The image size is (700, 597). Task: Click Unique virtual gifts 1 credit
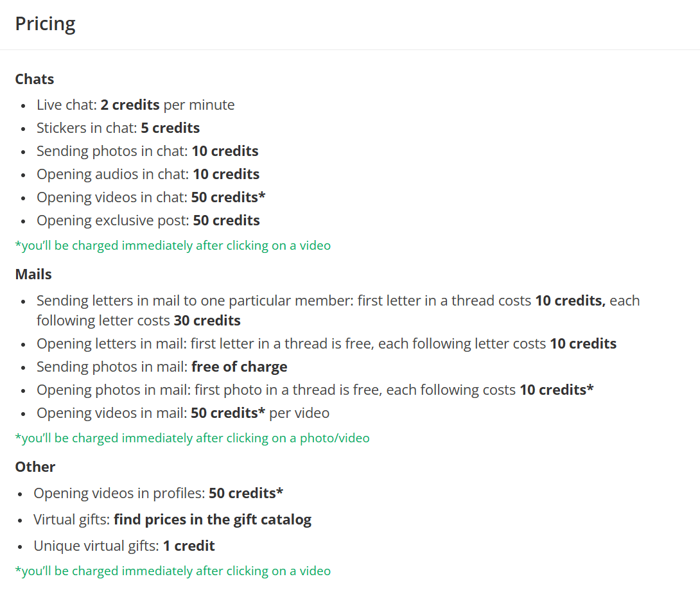(124, 546)
